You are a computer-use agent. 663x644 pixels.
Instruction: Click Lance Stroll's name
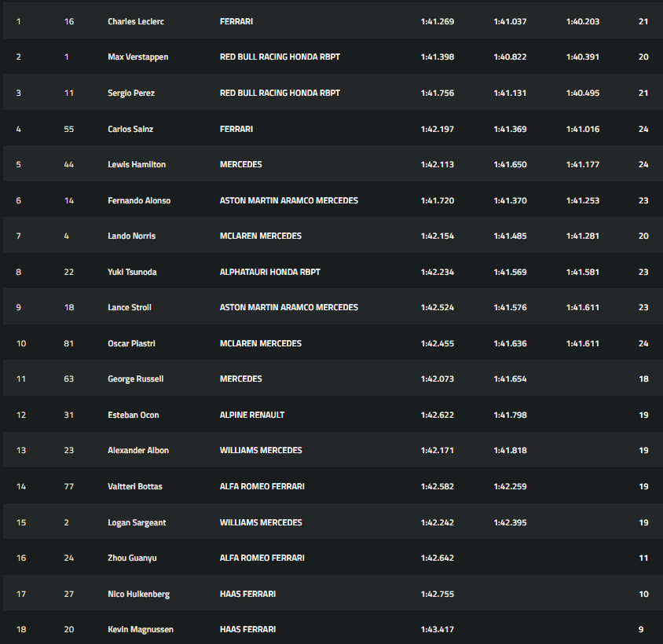point(130,307)
